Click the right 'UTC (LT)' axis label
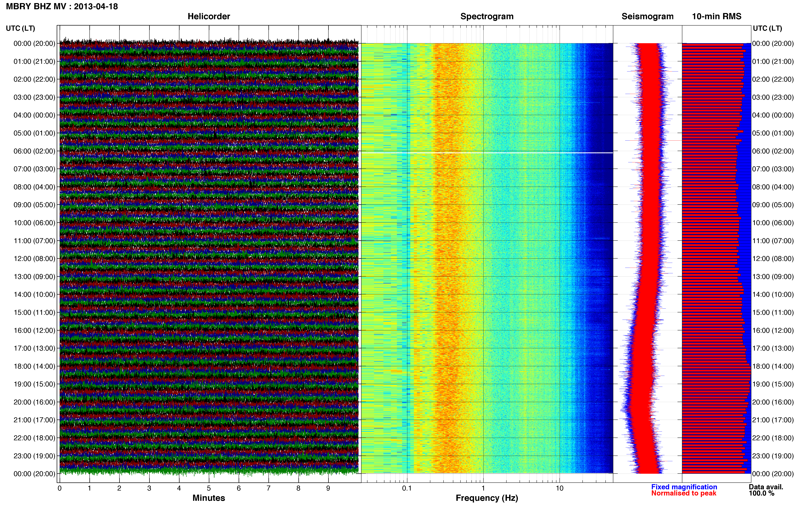The image size is (812, 508). click(x=767, y=28)
